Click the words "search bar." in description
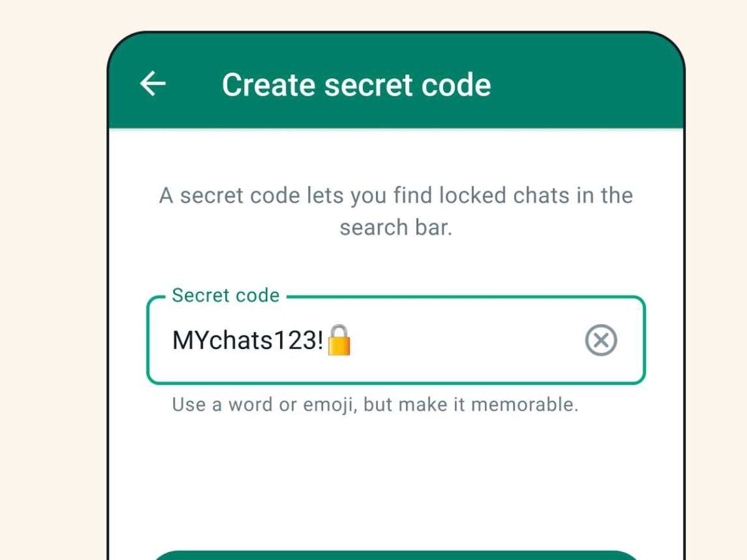747x560 pixels. [x=396, y=227]
